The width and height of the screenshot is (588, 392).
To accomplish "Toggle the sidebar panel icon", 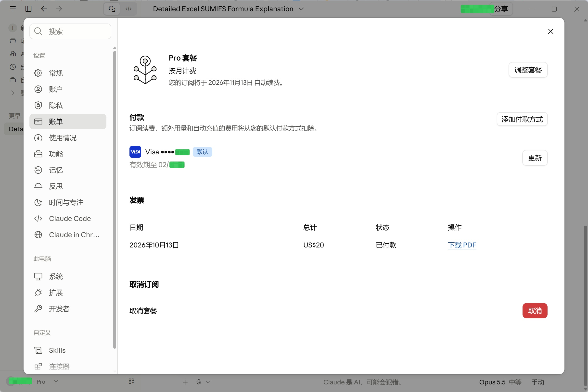I will click(28, 9).
